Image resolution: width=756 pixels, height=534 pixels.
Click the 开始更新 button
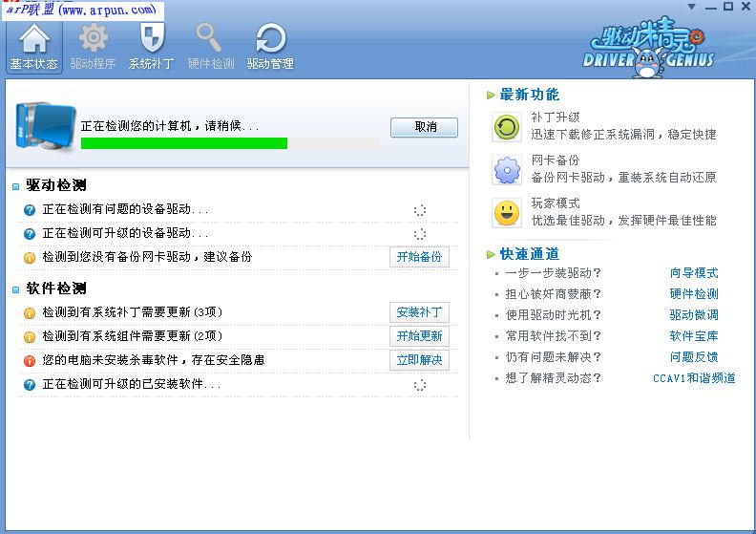click(419, 335)
